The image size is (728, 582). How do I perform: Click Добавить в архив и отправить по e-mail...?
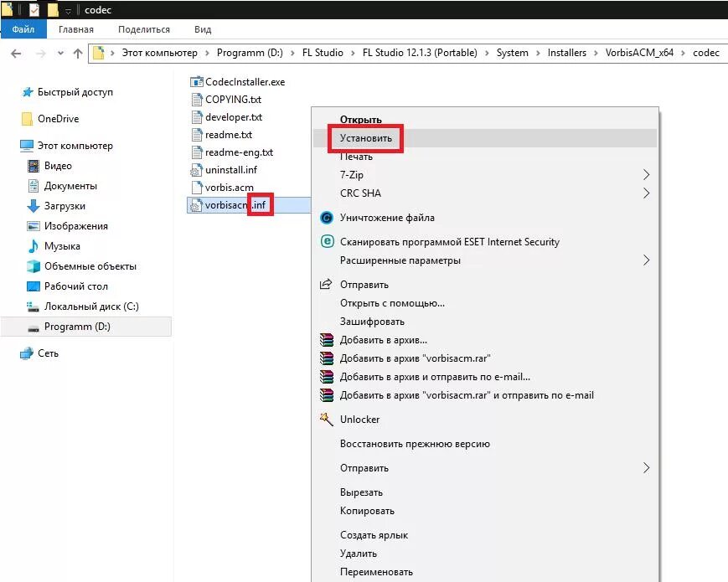485,377
